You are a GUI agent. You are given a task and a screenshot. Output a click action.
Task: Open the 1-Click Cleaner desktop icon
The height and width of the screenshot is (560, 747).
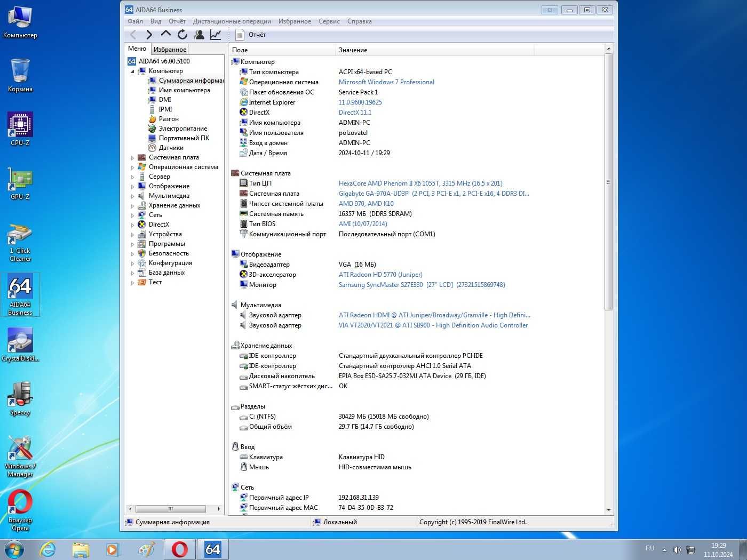[20, 242]
